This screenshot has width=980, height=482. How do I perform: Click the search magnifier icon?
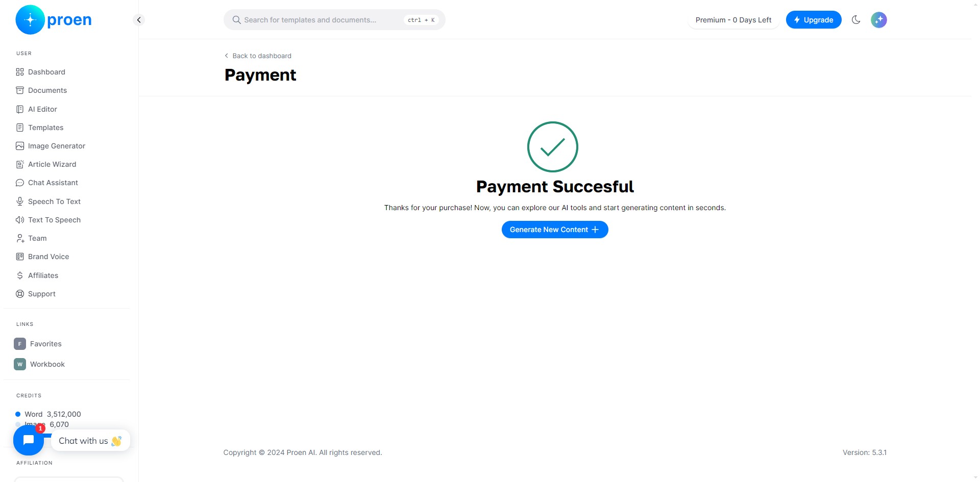tap(236, 20)
